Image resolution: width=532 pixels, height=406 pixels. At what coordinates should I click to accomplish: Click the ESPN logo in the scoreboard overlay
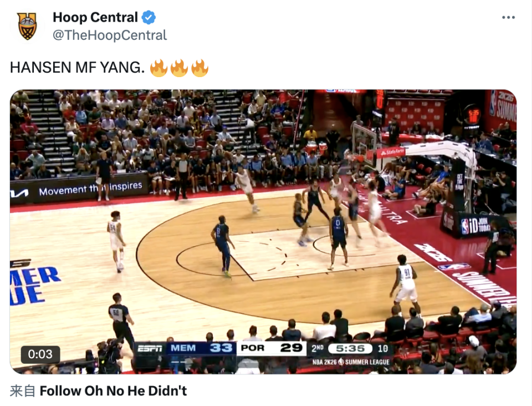tap(150, 349)
